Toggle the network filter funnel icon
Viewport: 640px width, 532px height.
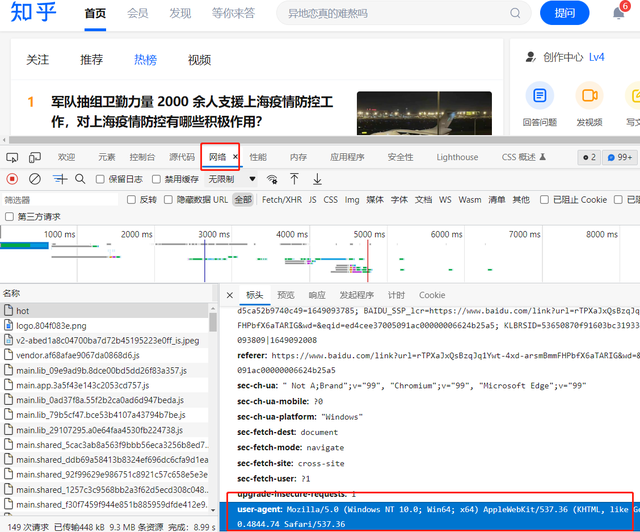point(60,179)
